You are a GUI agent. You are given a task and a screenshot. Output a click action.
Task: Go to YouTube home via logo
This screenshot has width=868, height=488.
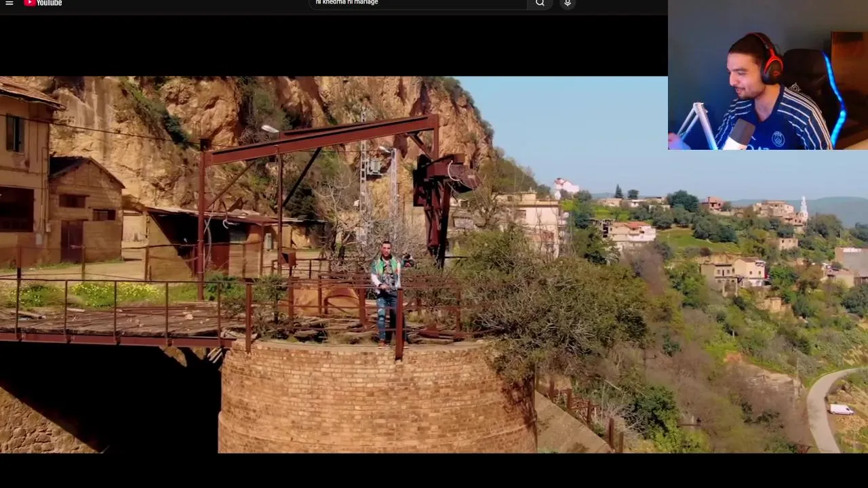(43, 3)
